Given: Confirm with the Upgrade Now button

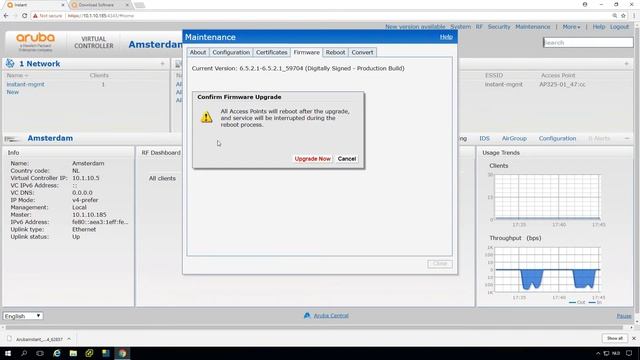Looking at the screenshot, I should click(x=312, y=159).
